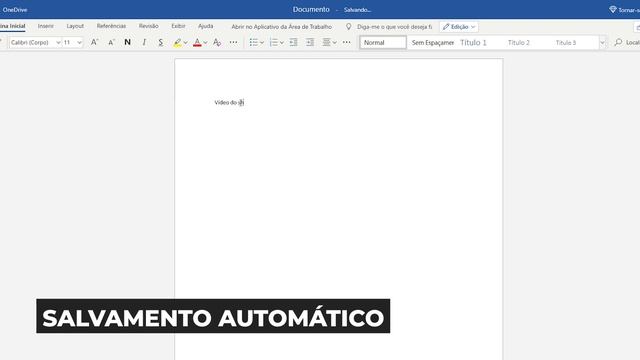Switch to the Referências tab

(111, 26)
